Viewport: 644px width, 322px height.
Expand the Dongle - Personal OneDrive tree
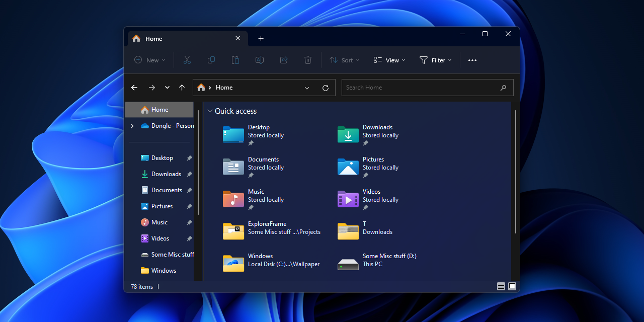pos(132,126)
